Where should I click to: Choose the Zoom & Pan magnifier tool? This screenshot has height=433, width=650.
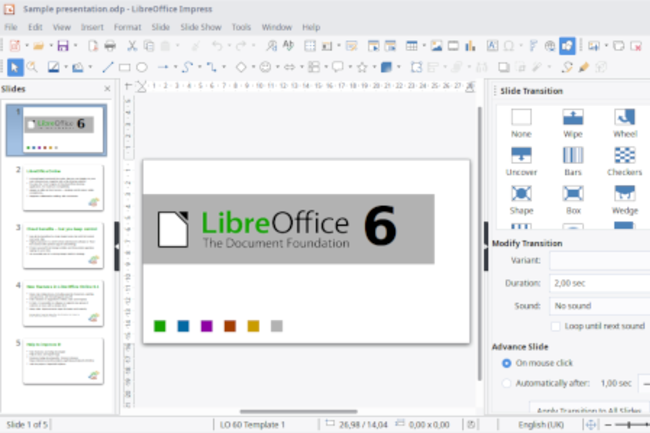point(32,67)
